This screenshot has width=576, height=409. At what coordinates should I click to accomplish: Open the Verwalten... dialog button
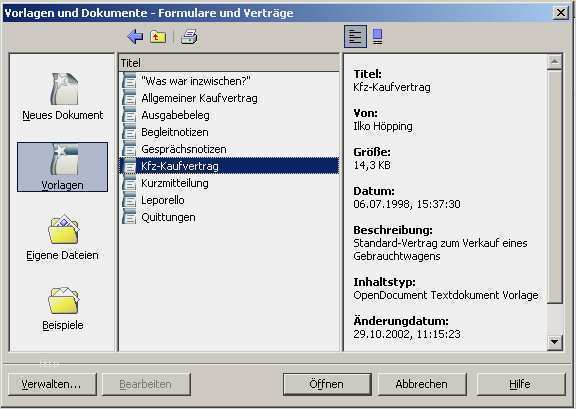52,384
